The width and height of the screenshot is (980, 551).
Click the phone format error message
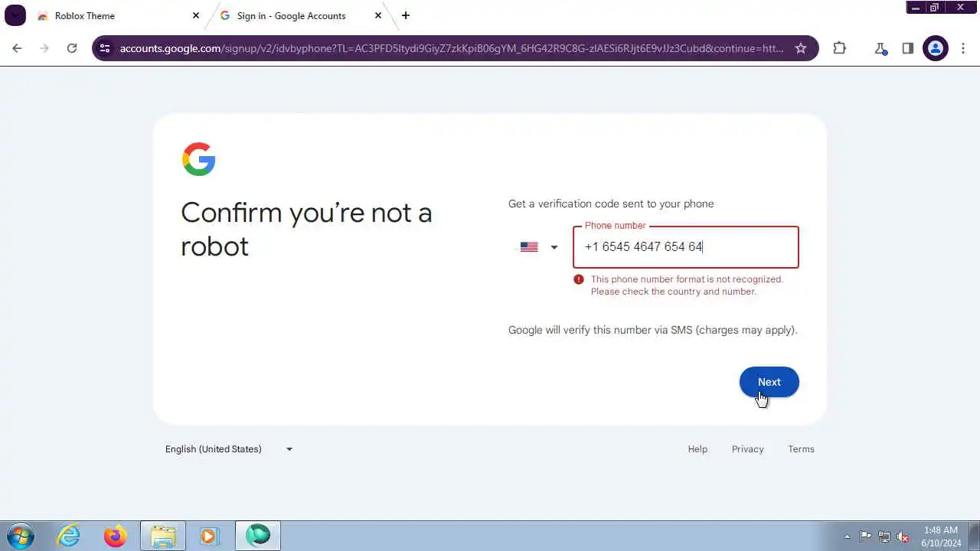click(687, 285)
